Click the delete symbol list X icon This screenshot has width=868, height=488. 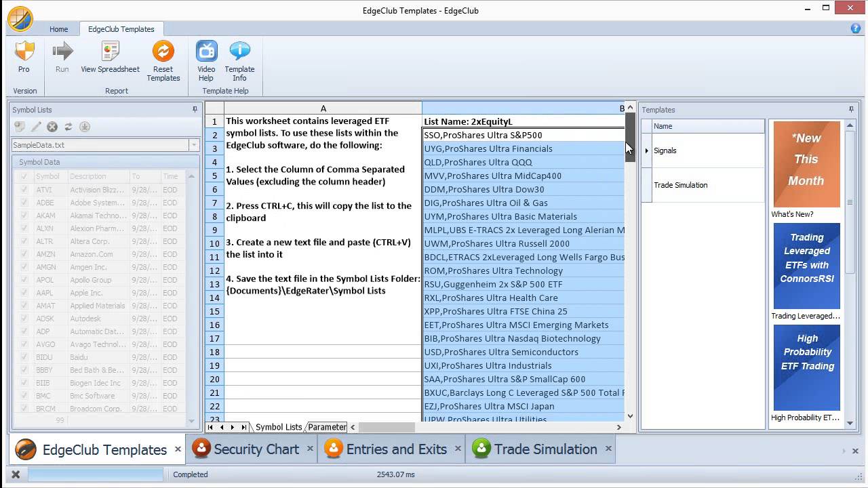52,127
